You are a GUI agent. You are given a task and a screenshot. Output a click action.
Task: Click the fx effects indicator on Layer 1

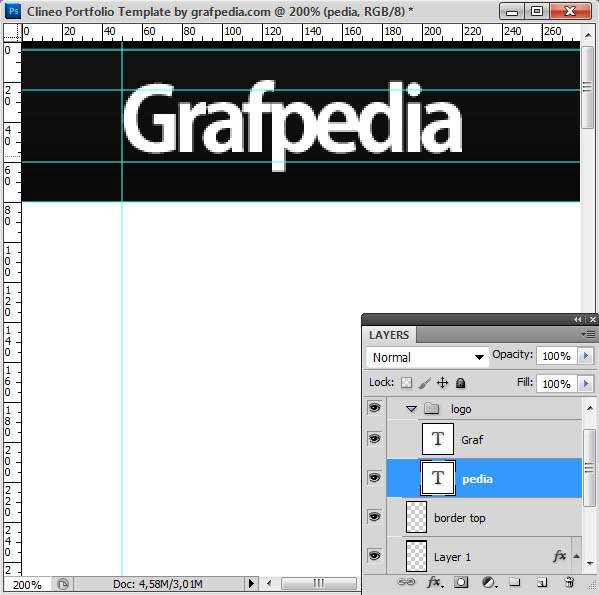tap(559, 556)
